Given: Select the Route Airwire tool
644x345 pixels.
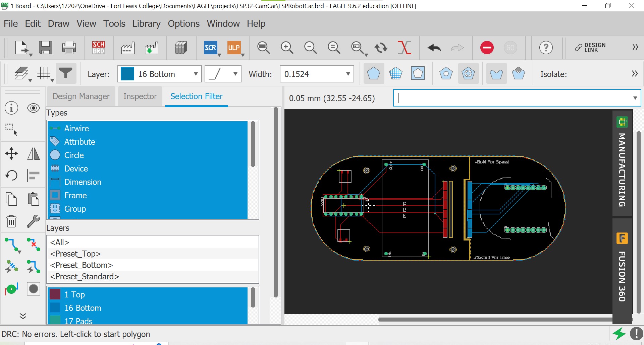Looking at the screenshot, I should [x=12, y=245].
